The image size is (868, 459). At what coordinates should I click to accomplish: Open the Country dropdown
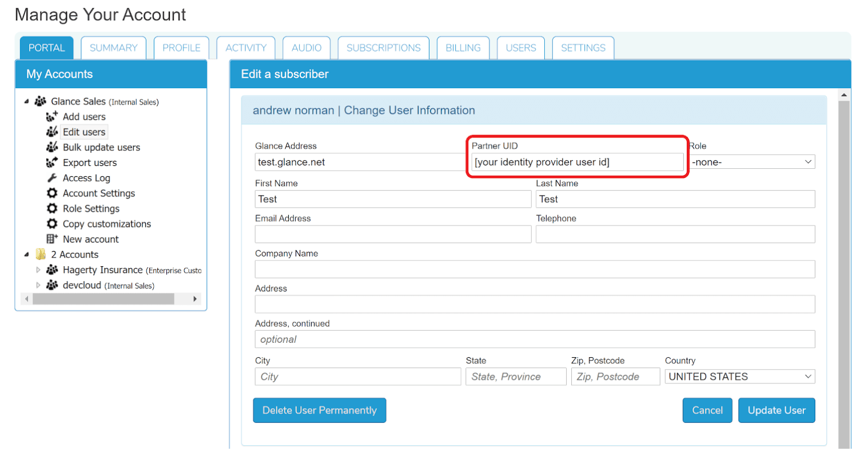pos(739,377)
